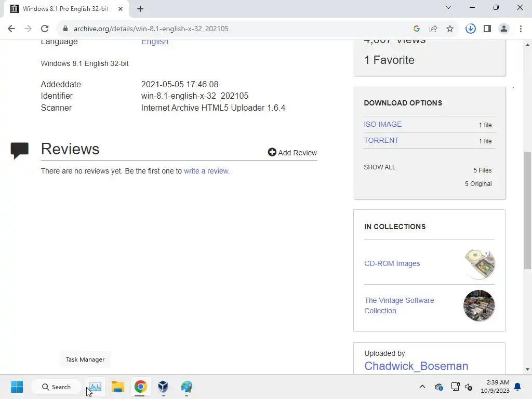Screen dimensions: 532x399
Task: Click the page vertical scrollbar thumb
Action: click(x=528, y=210)
